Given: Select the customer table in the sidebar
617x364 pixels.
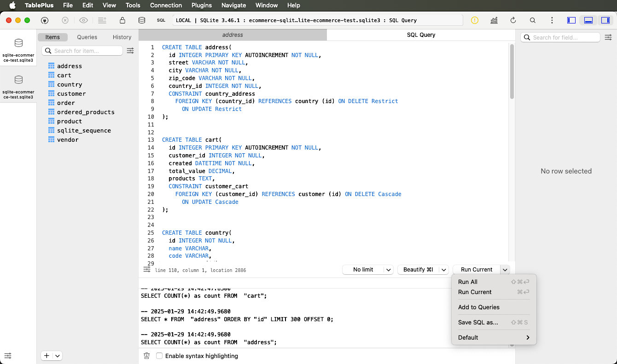Looking at the screenshot, I should 72,93.
